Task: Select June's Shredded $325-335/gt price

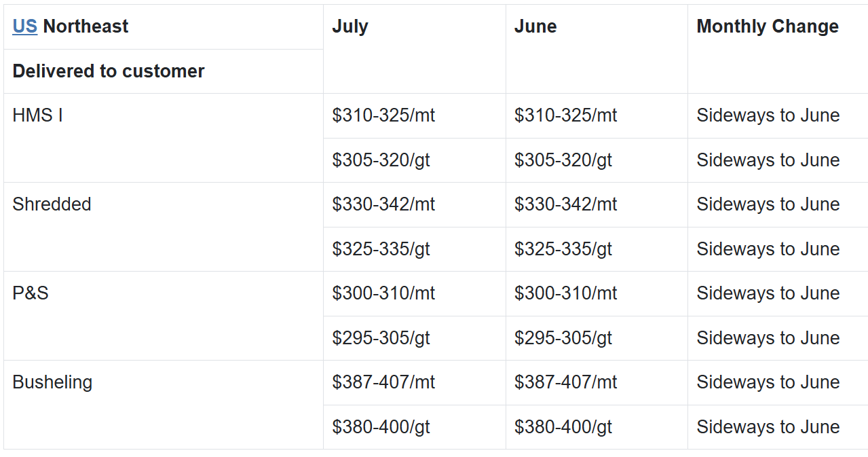Action: [563, 249]
